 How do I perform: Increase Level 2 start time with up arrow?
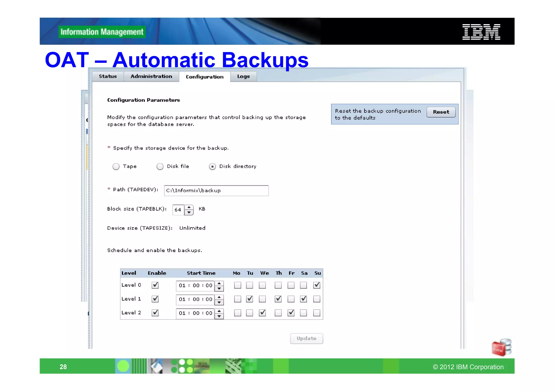click(x=219, y=311)
